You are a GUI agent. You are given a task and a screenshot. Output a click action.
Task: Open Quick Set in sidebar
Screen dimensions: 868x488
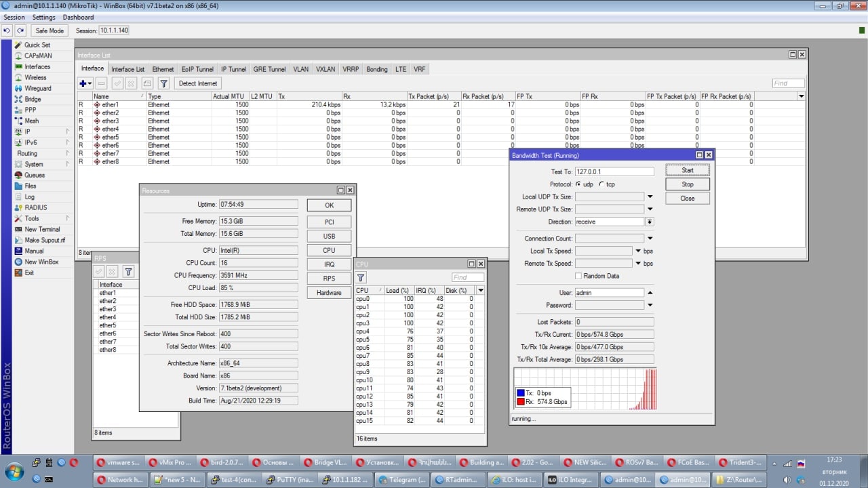coord(37,45)
